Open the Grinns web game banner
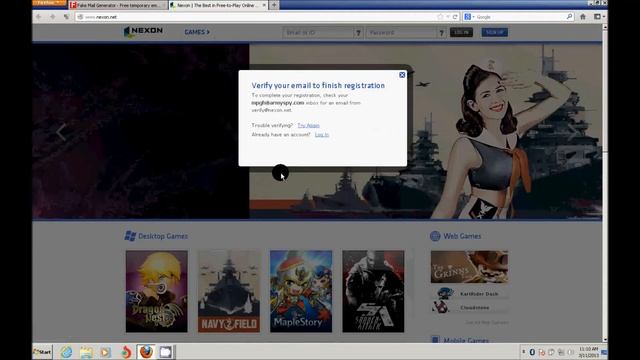 (469, 267)
